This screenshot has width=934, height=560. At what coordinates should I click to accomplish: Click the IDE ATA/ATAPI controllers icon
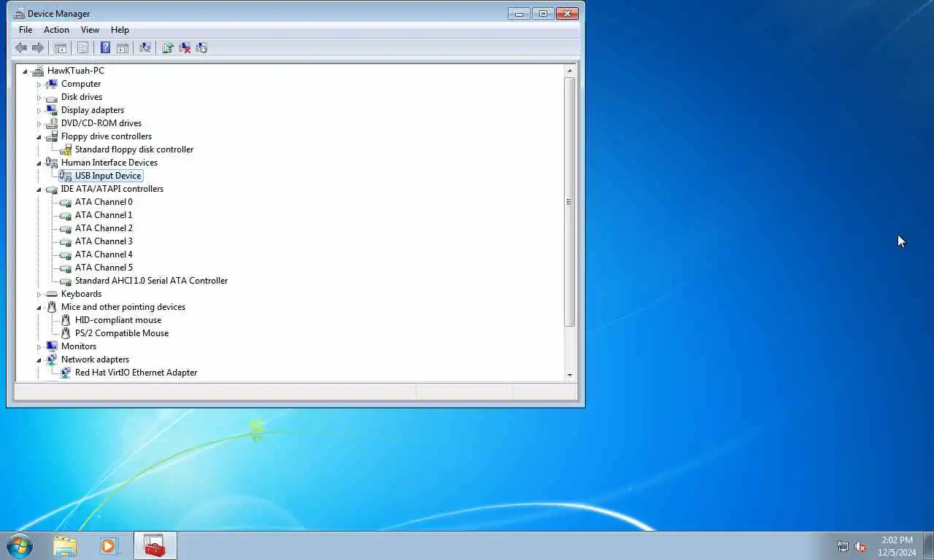pos(51,189)
